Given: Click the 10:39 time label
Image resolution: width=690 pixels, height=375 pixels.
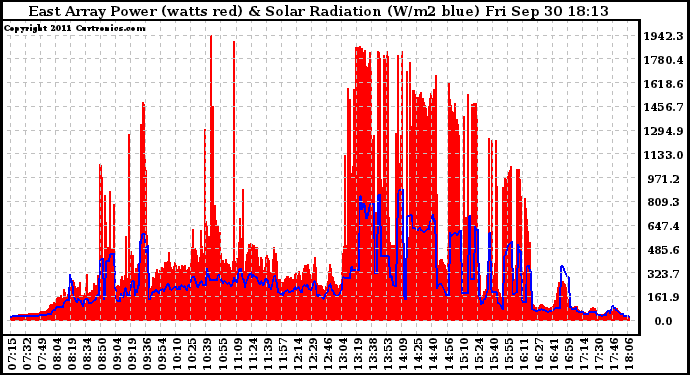Looking at the screenshot, I should click(x=207, y=354).
